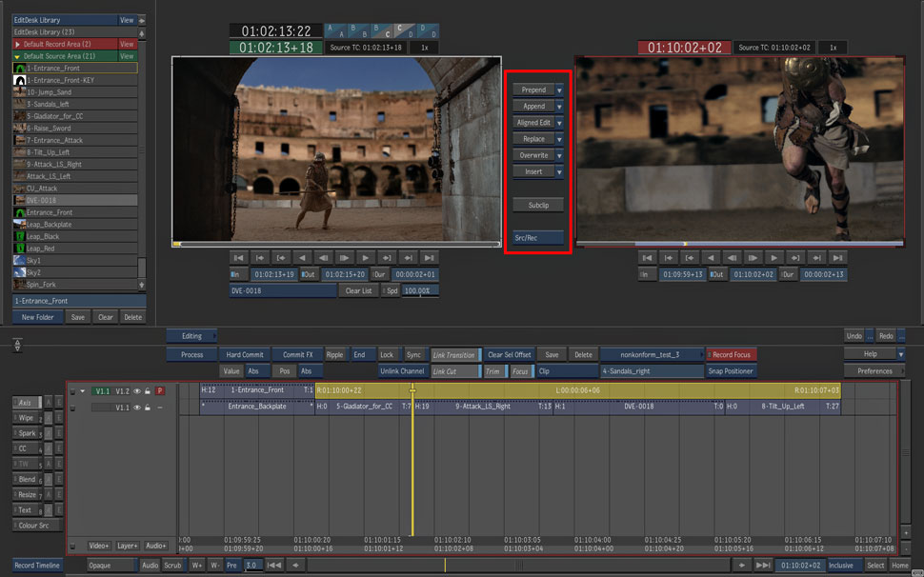The width and height of the screenshot is (924, 577).
Task: Go to end in record viewer transport
Action: pos(837,257)
